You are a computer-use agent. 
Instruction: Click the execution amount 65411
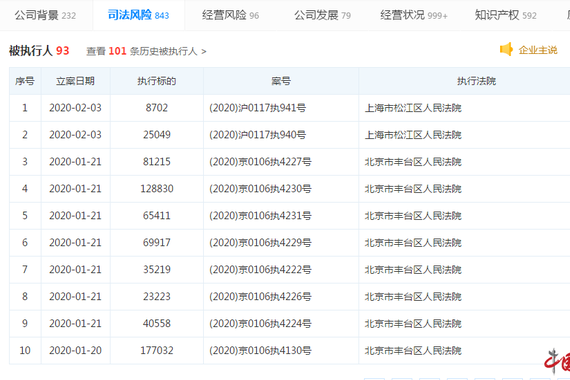[x=157, y=216]
